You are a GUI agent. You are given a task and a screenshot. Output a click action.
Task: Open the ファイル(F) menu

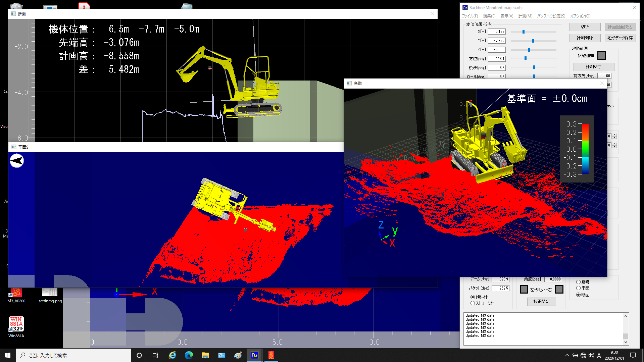pyautogui.click(x=470, y=16)
